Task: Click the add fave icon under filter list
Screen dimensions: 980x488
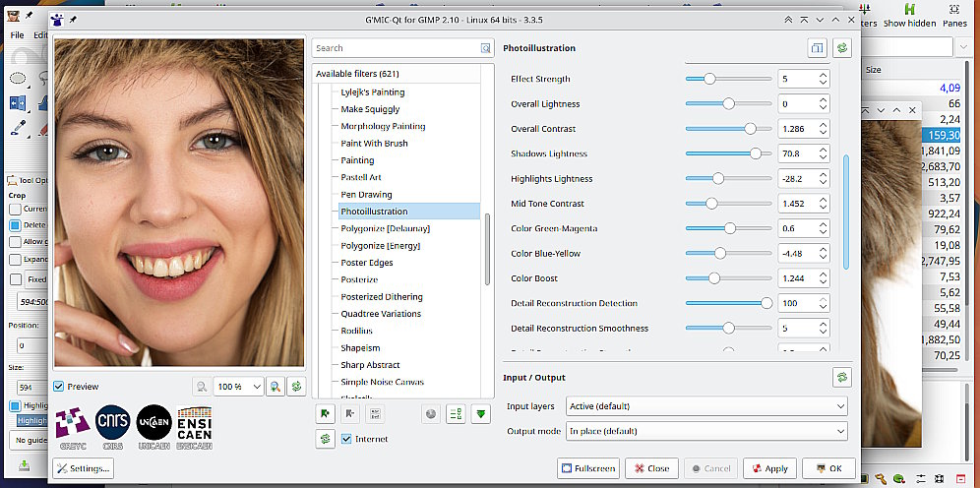Action: coord(325,413)
